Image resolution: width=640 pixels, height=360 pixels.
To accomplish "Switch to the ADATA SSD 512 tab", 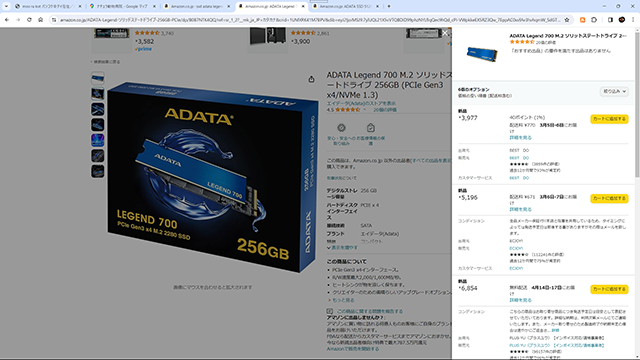I will point(346,6).
